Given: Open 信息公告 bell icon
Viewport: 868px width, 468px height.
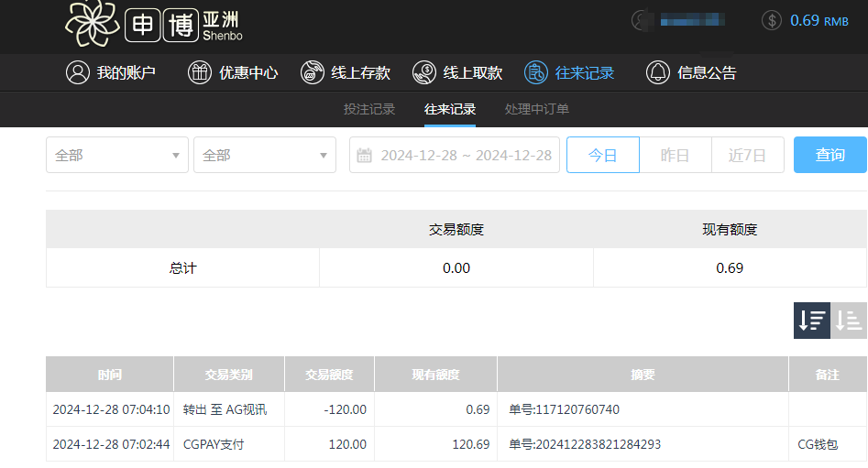Looking at the screenshot, I should pyautogui.click(x=657, y=73).
